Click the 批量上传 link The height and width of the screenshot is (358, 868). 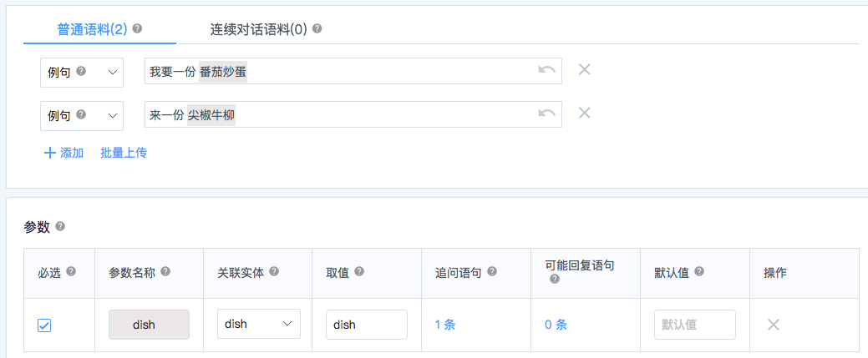124,154
